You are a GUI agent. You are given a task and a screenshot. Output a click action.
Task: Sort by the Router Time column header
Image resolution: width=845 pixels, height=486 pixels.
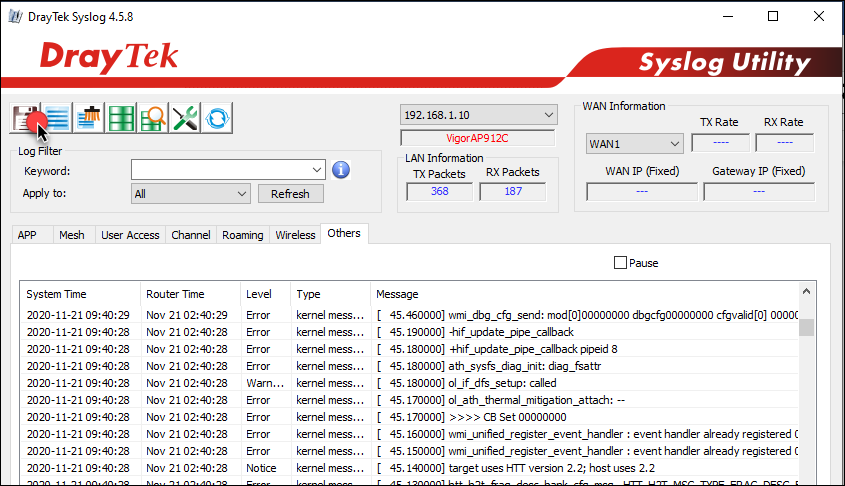[x=190, y=294]
